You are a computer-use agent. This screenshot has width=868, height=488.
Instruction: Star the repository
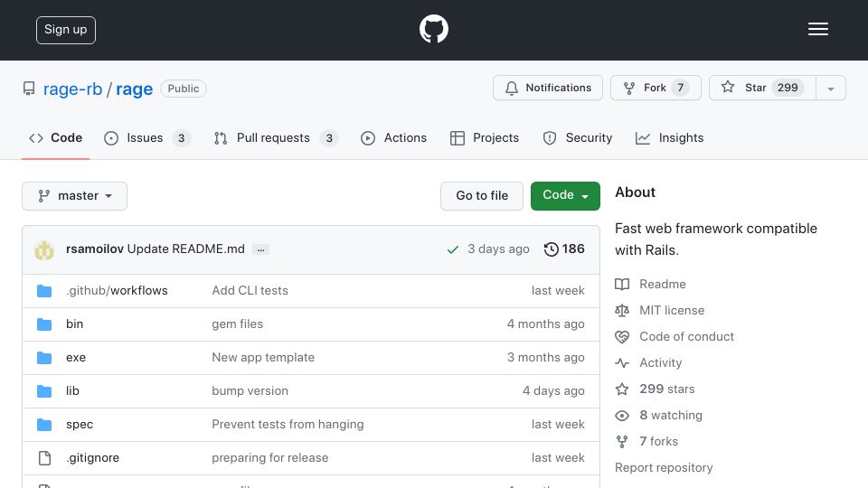[762, 88]
